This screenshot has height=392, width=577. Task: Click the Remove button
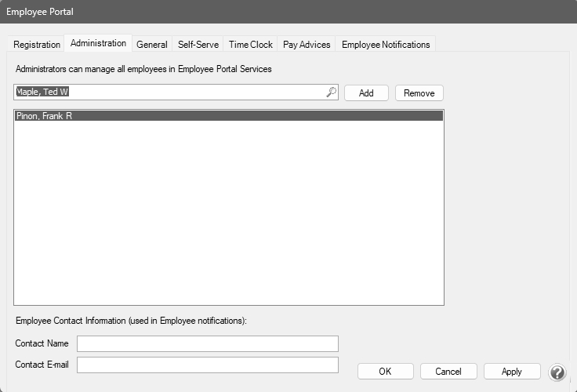point(419,93)
